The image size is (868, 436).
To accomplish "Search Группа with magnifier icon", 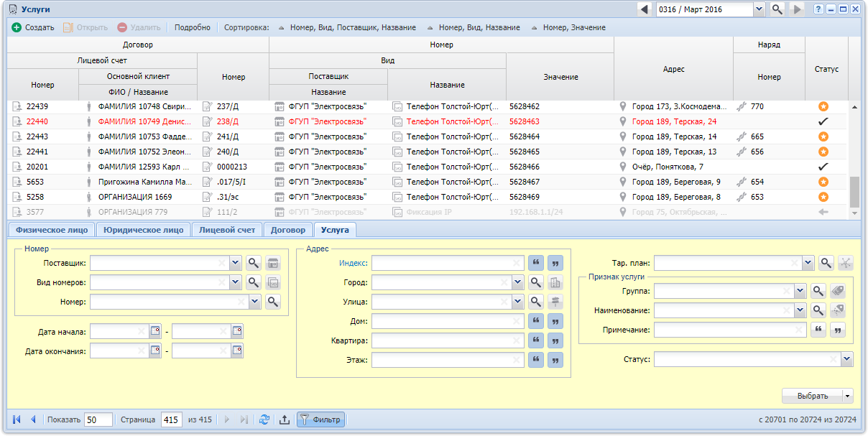I will coord(818,291).
